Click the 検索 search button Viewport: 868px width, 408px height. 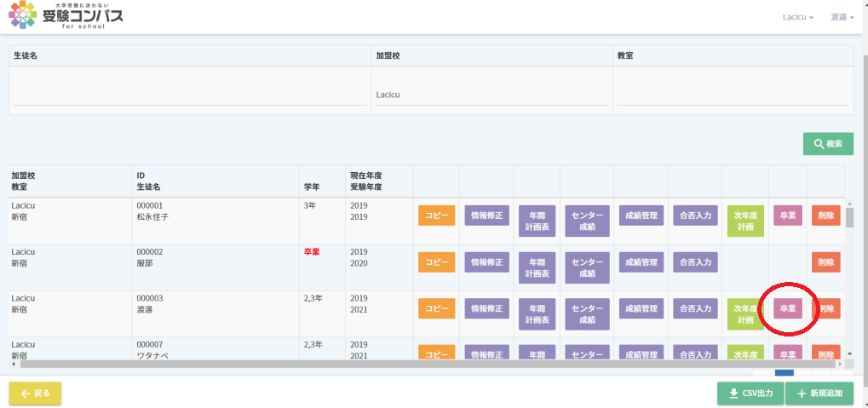pyautogui.click(x=828, y=144)
